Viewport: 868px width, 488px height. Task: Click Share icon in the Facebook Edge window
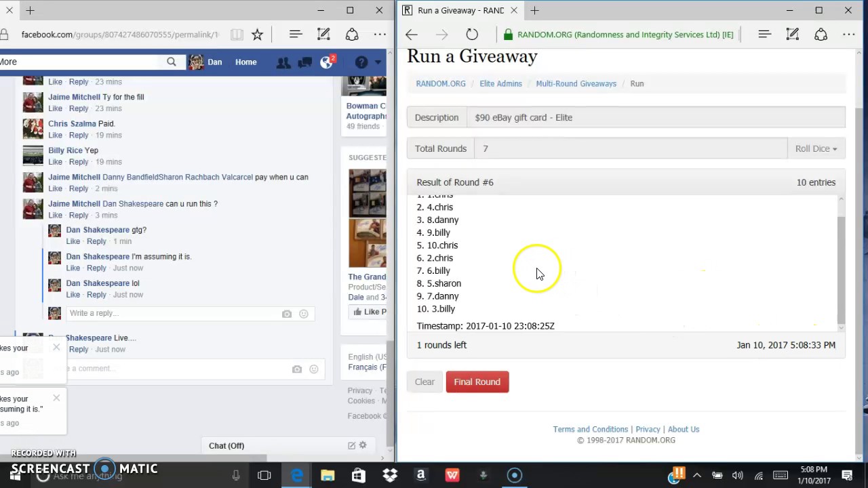(351, 35)
